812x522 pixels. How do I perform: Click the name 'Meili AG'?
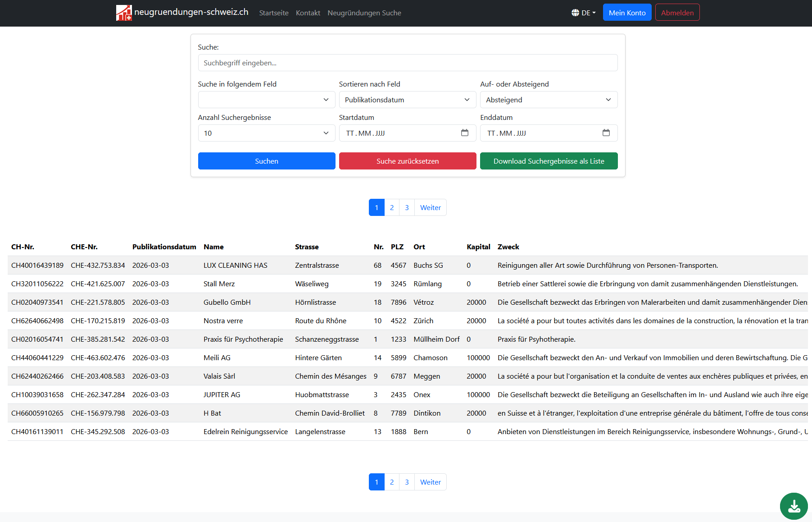217,357
